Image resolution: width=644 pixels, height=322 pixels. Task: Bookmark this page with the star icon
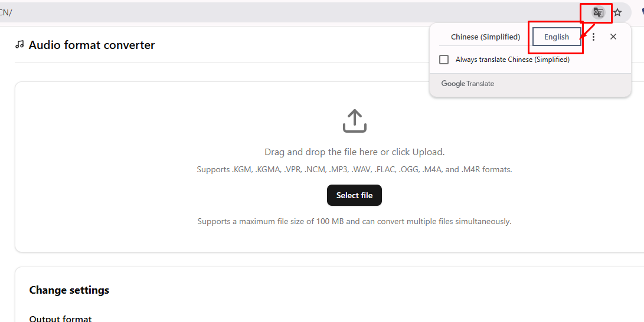[x=617, y=12]
